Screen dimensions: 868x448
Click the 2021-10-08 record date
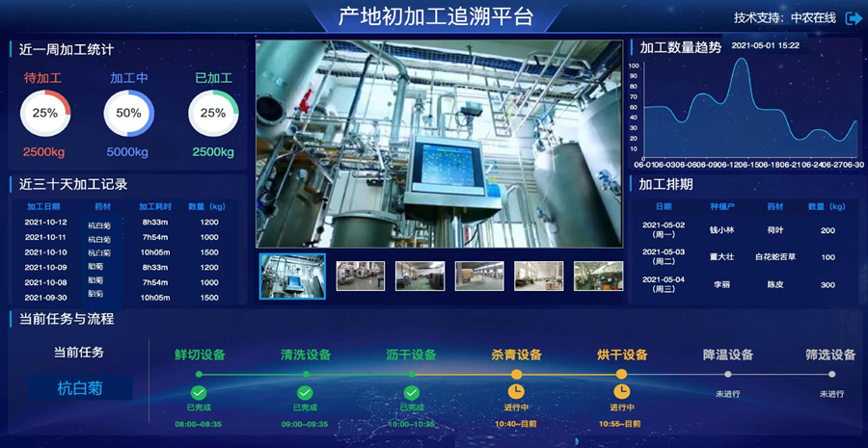coord(46,282)
